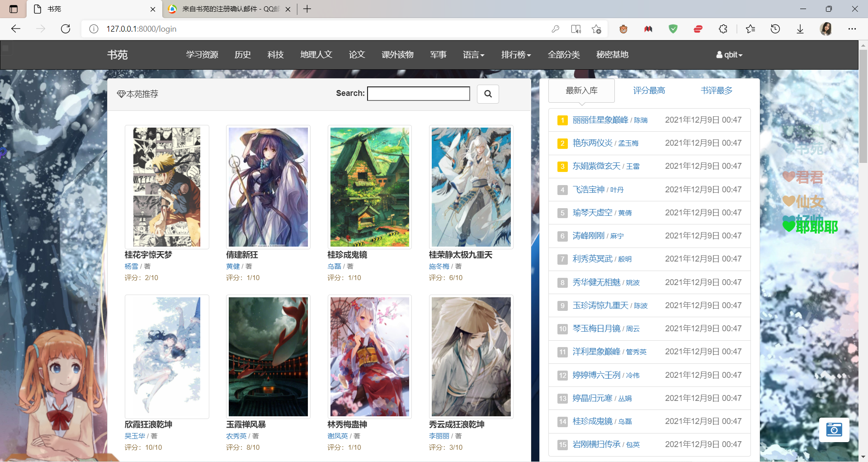Open password manager key icon
Image resolution: width=868 pixels, height=462 pixels.
[x=556, y=29]
